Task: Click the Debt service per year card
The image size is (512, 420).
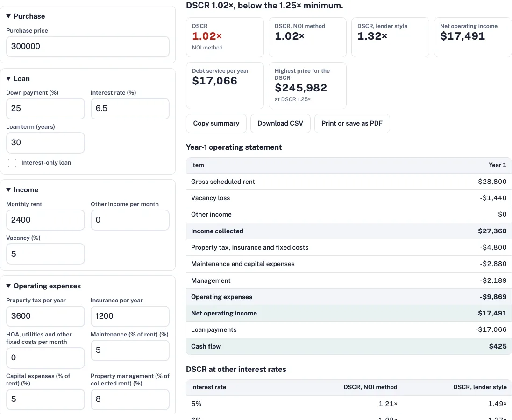Action: click(225, 85)
